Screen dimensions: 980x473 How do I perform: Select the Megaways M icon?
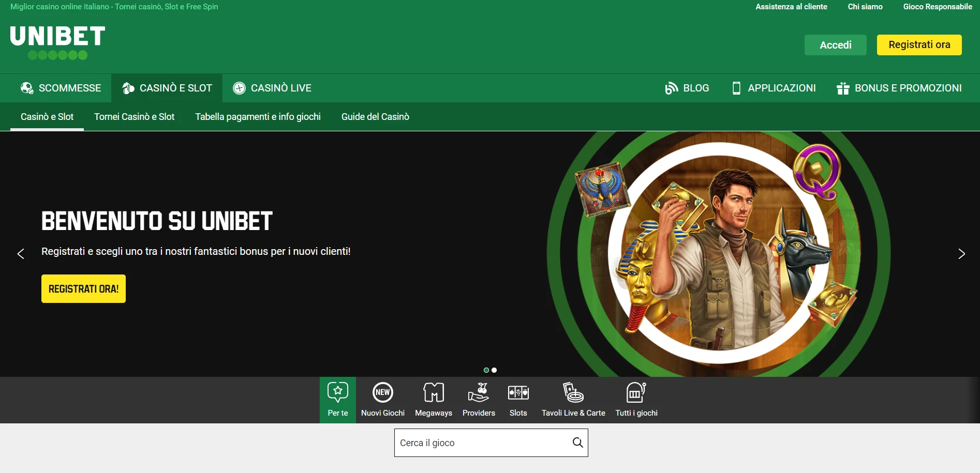tap(434, 392)
